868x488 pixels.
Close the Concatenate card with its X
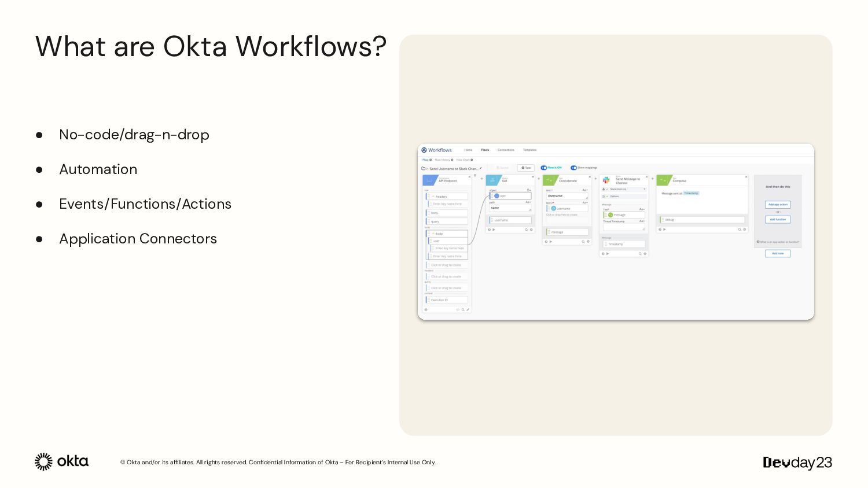click(x=590, y=176)
